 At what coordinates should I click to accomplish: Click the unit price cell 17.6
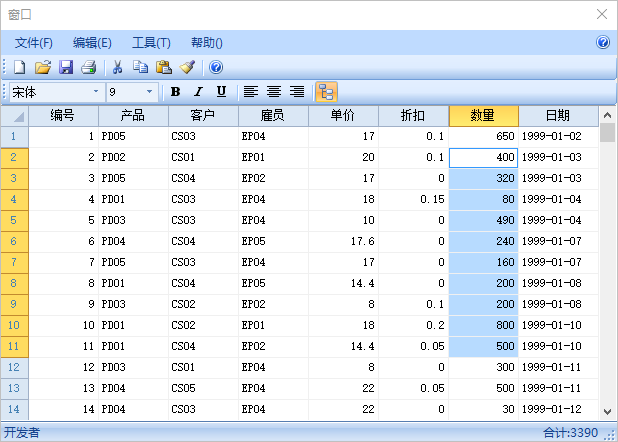pyautogui.click(x=343, y=241)
